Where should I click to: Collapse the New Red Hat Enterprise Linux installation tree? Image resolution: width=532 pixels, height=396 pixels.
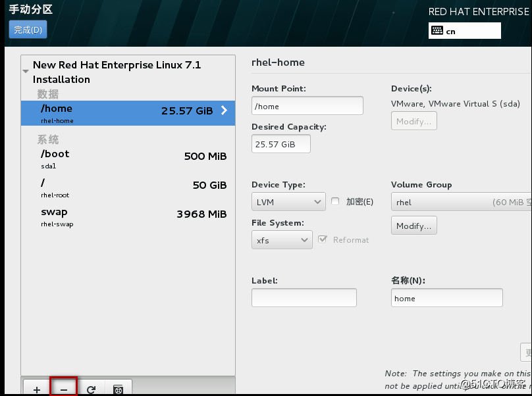(26, 71)
